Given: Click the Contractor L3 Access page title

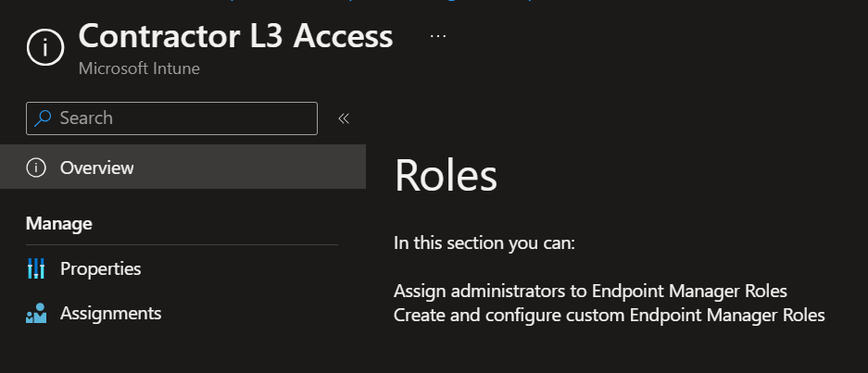Looking at the screenshot, I should pos(235,37).
